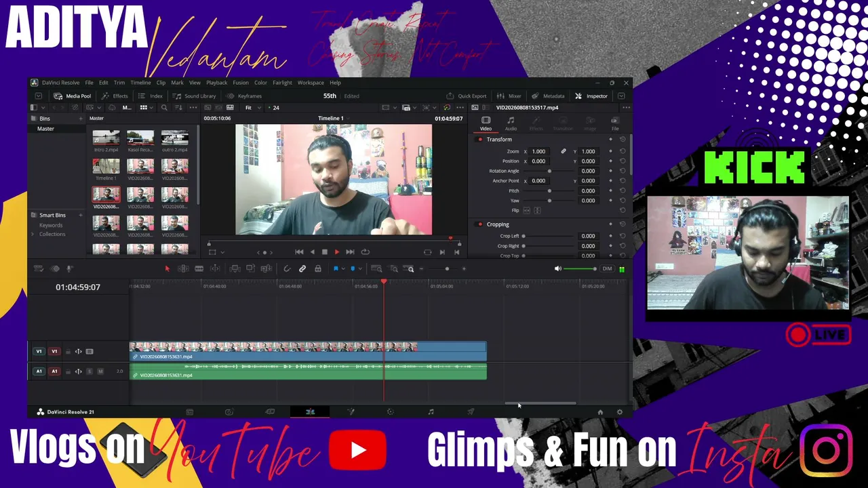The height and width of the screenshot is (488, 868).
Task: Open the Timeline menu
Action: coord(140,83)
